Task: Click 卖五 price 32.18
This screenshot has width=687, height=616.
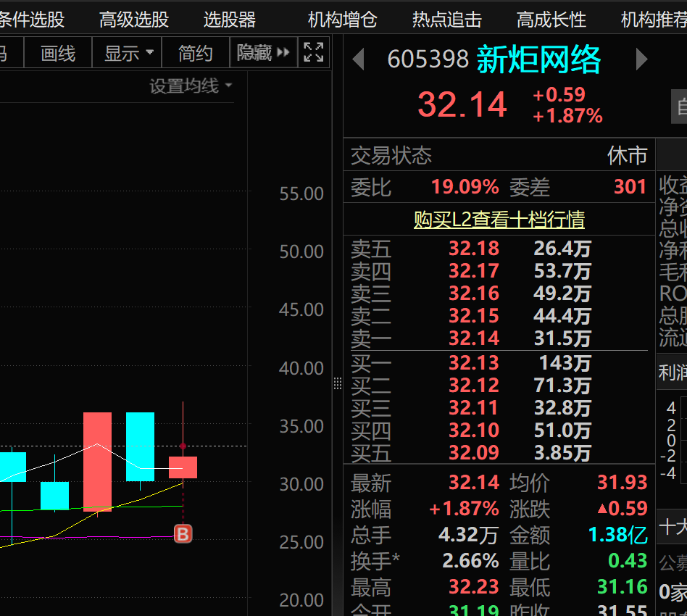Action: tap(474, 249)
